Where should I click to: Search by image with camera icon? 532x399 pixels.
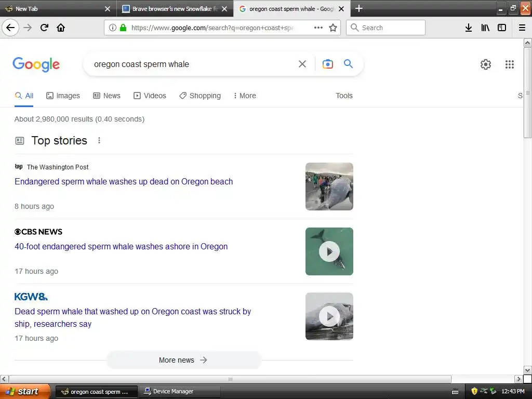click(x=328, y=64)
